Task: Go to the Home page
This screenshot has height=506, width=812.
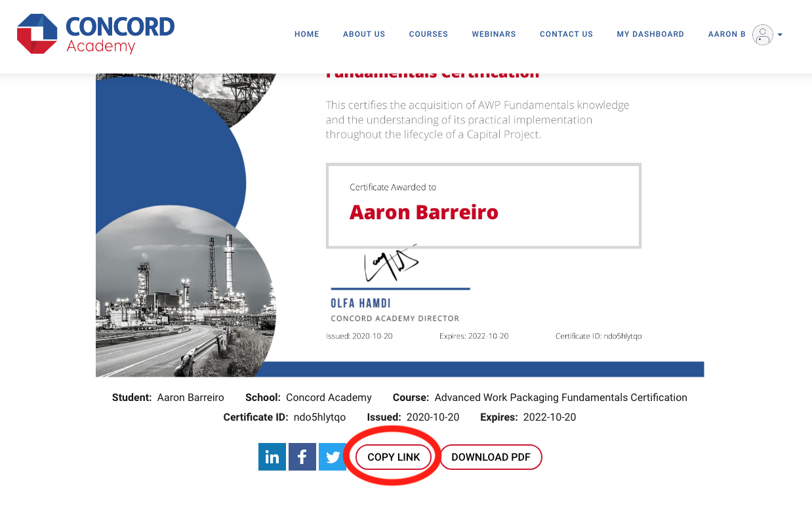Action: click(307, 34)
